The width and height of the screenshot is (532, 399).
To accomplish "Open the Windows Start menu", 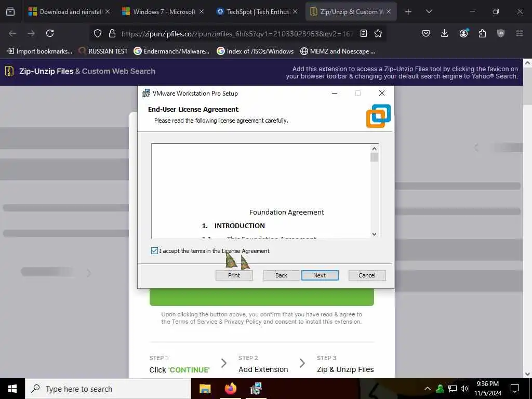I will (x=12, y=389).
